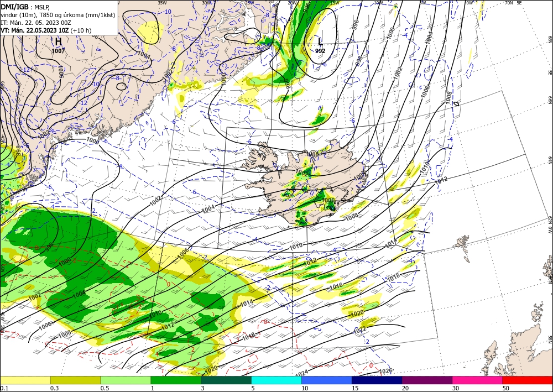The height and width of the screenshot is (392, 553).
Task: Click the light green 0.5–1 legend band
Action: coord(126,380)
